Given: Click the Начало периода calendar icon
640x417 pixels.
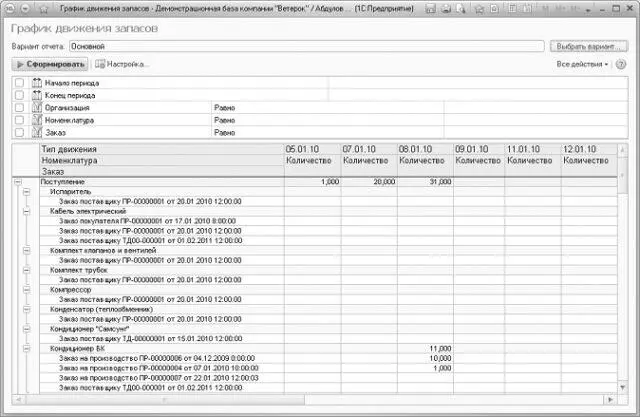Looking at the screenshot, I should point(37,82).
